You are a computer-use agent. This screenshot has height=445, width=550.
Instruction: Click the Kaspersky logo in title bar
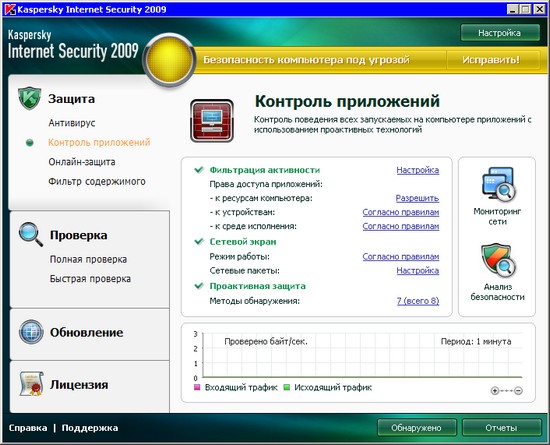pyautogui.click(x=10, y=9)
